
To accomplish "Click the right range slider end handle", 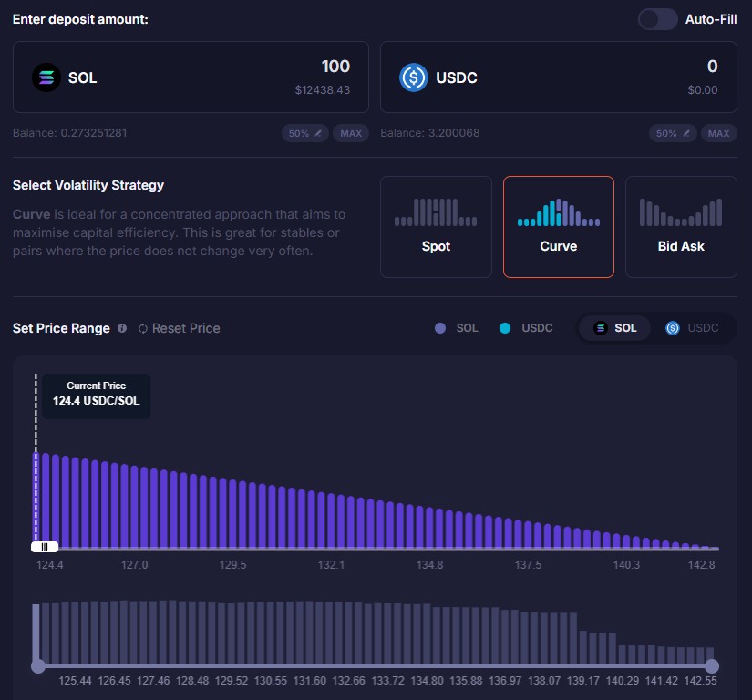I will 712,666.
